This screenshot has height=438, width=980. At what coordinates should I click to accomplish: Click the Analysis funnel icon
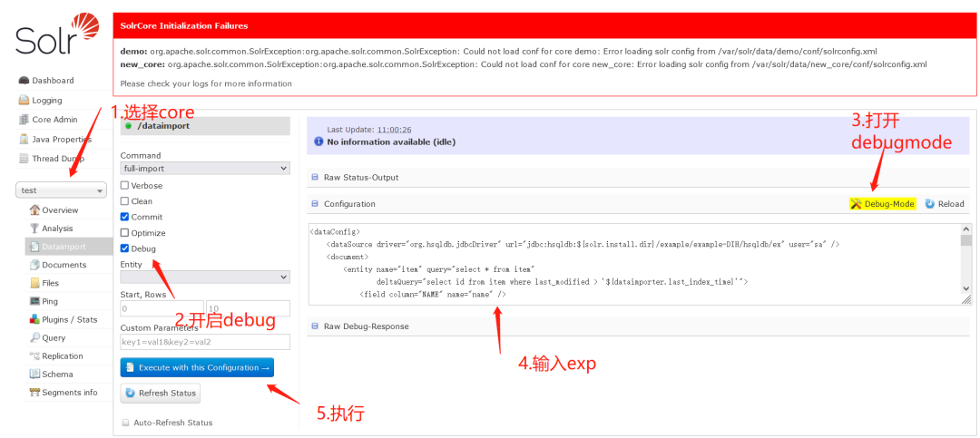pos(35,228)
